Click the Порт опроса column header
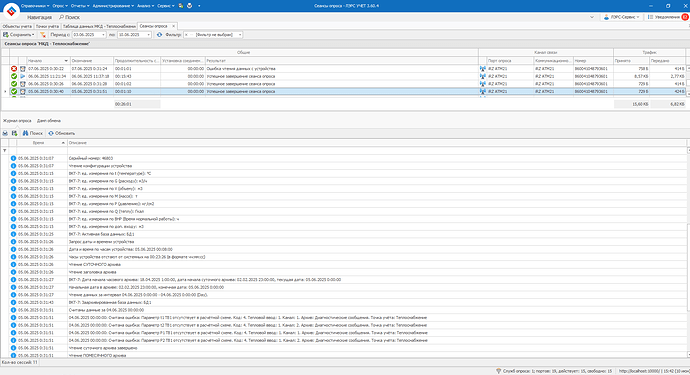The height and width of the screenshot is (375, 690). click(510, 61)
